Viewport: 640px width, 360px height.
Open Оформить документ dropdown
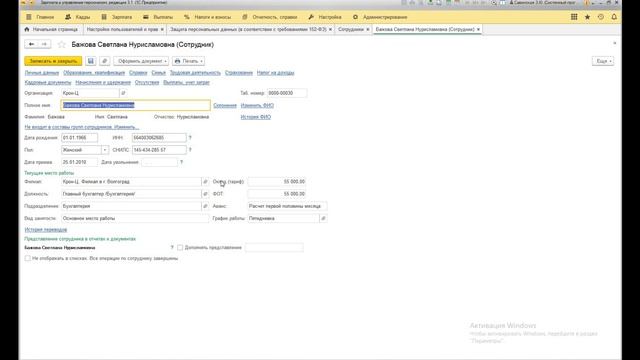pyautogui.click(x=141, y=61)
